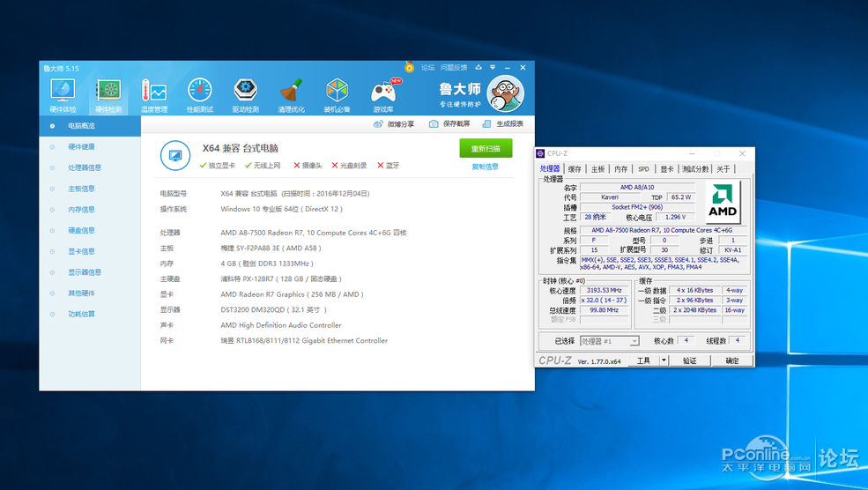The width and height of the screenshot is (868, 490).
Task: Launch 性能测试 performance test icon
Action: [200, 95]
